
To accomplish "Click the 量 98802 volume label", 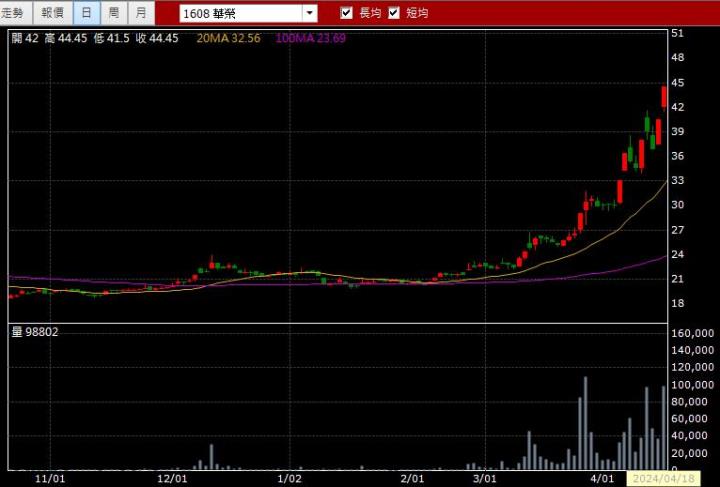I will [35, 332].
